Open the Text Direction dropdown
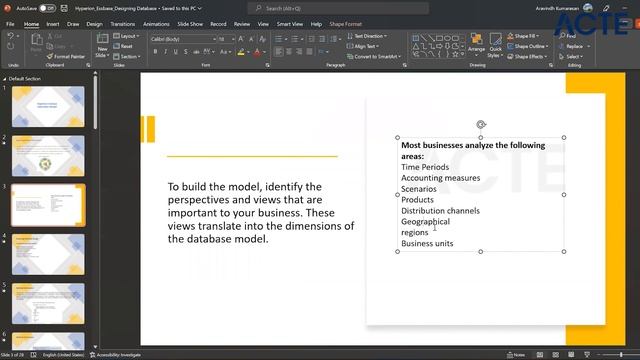The image size is (640, 360). tap(367, 36)
